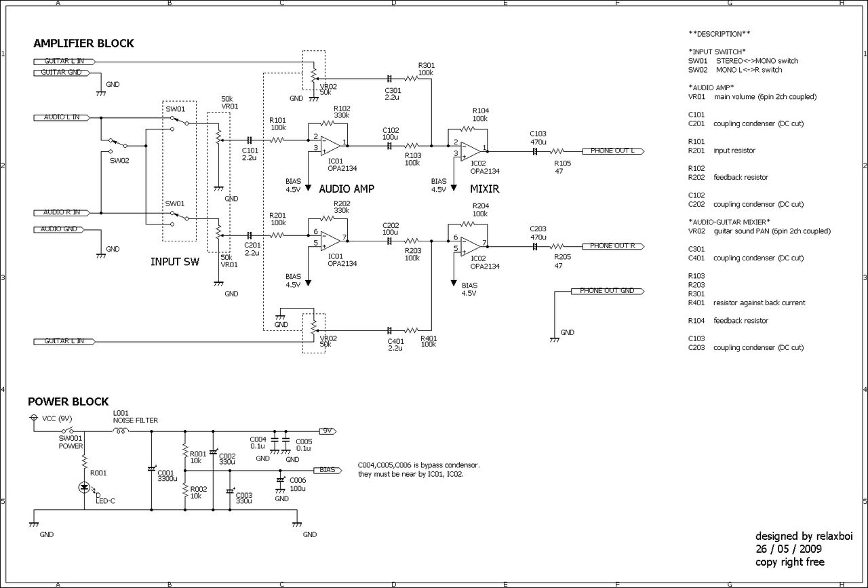Select capacitor C102 100u label
868x588 pixels.
[391, 133]
